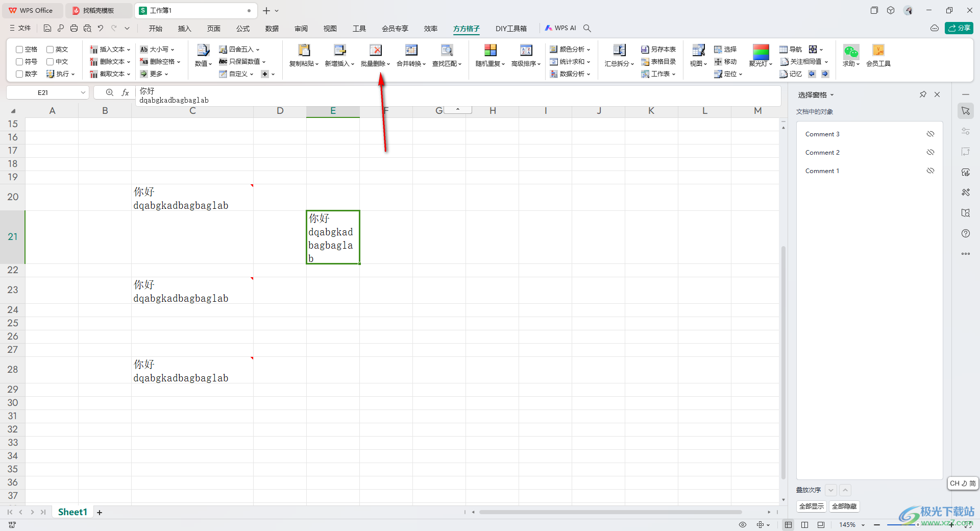980x531 pixels.
Task: Click the zoom magnifier in formula bar
Action: (x=109, y=92)
